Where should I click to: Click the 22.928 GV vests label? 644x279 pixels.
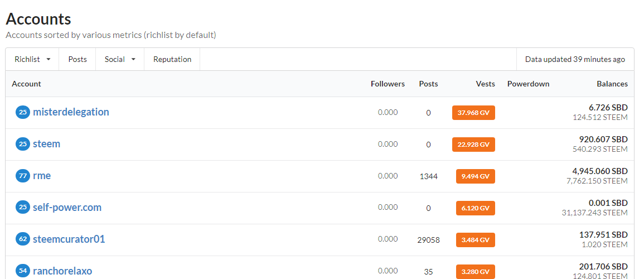473,144
